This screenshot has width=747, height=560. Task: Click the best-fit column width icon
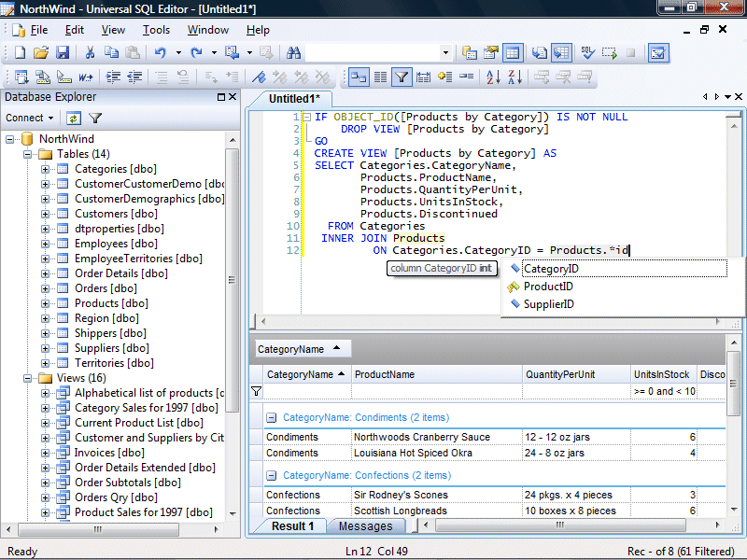423,77
